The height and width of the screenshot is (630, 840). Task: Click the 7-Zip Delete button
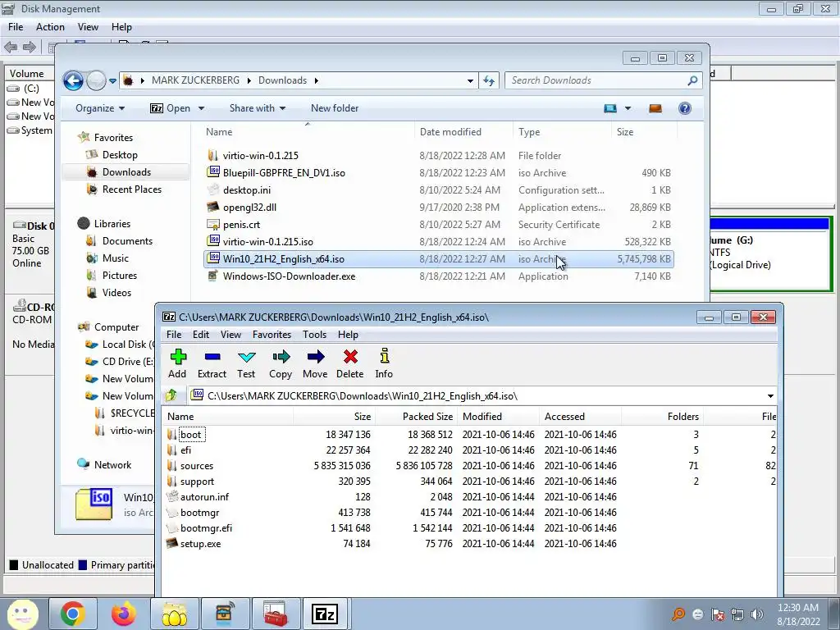click(x=349, y=363)
